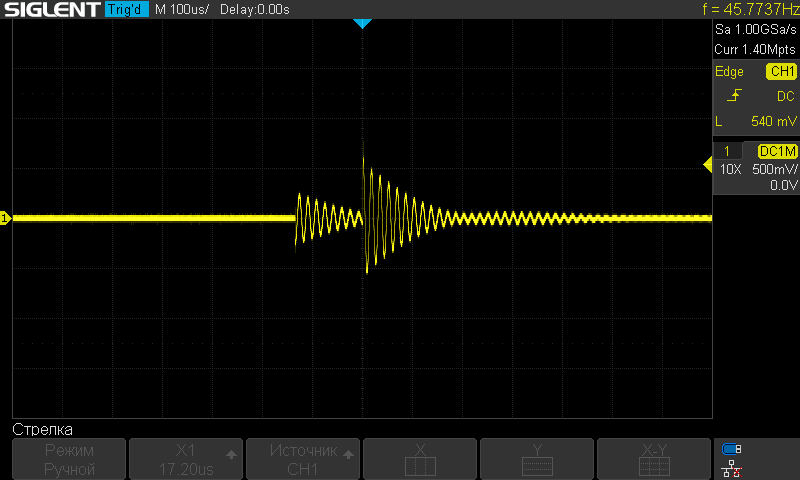Expand the Источник CH1 source selector
800x480 pixels.
click(303, 460)
